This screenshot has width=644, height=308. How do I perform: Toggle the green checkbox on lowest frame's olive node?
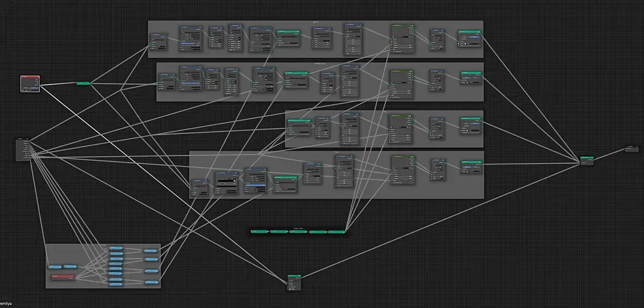pyautogui.click(x=394, y=182)
